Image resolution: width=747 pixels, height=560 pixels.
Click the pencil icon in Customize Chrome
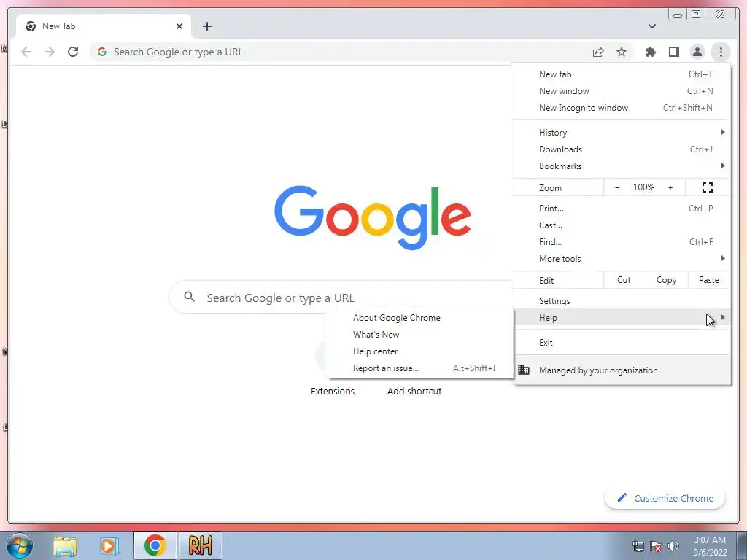click(x=622, y=497)
